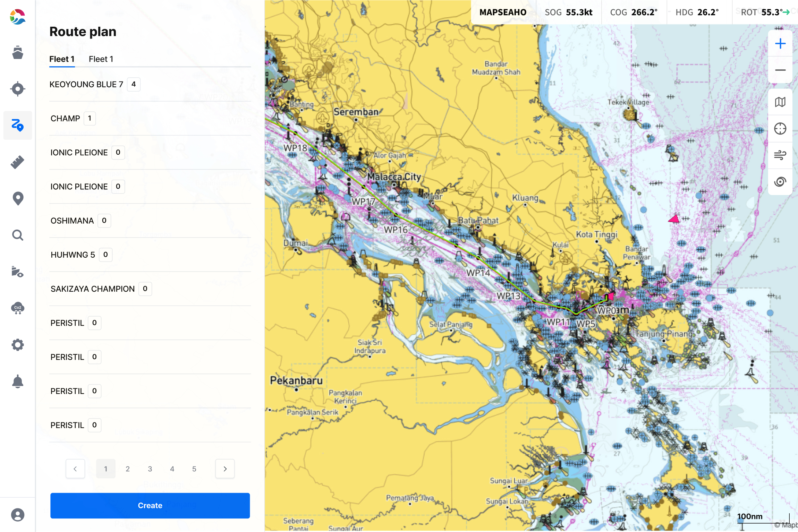Click the Create button

click(150, 506)
